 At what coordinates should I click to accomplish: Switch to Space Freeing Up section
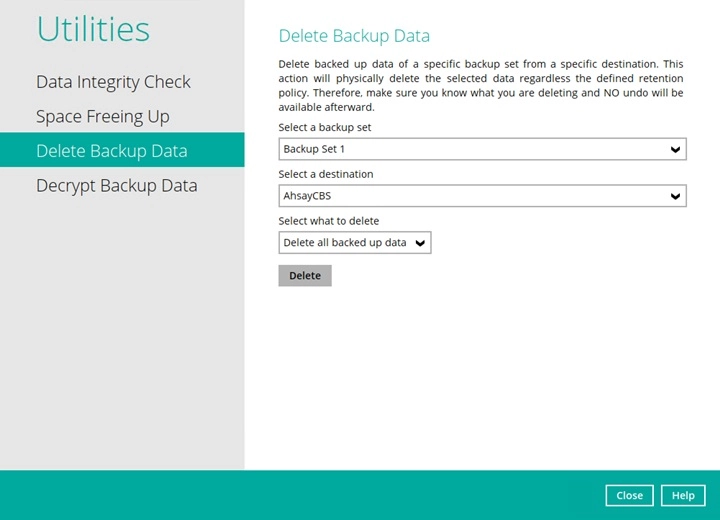click(103, 116)
